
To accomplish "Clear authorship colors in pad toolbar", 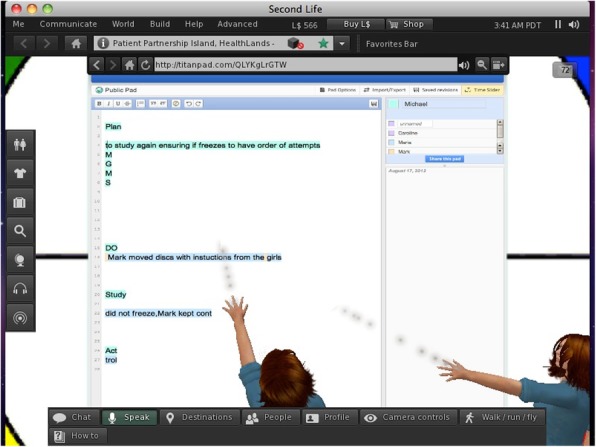I will point(176,103).
